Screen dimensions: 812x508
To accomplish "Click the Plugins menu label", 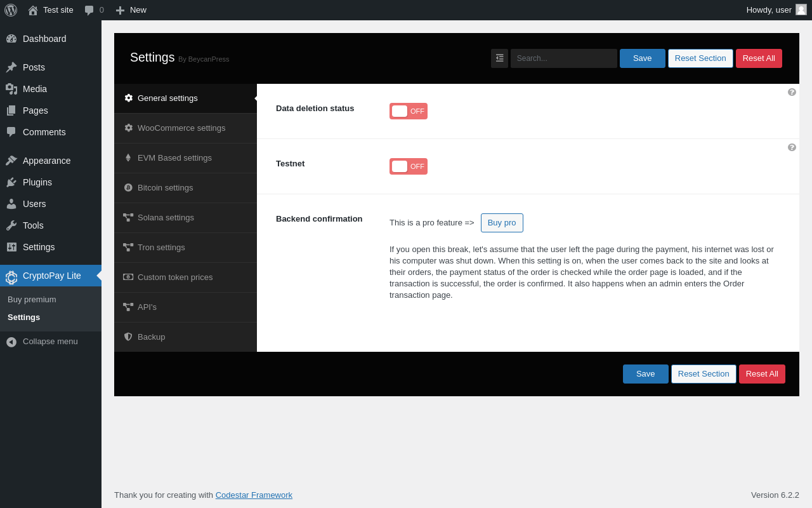I will coord(37,182).
